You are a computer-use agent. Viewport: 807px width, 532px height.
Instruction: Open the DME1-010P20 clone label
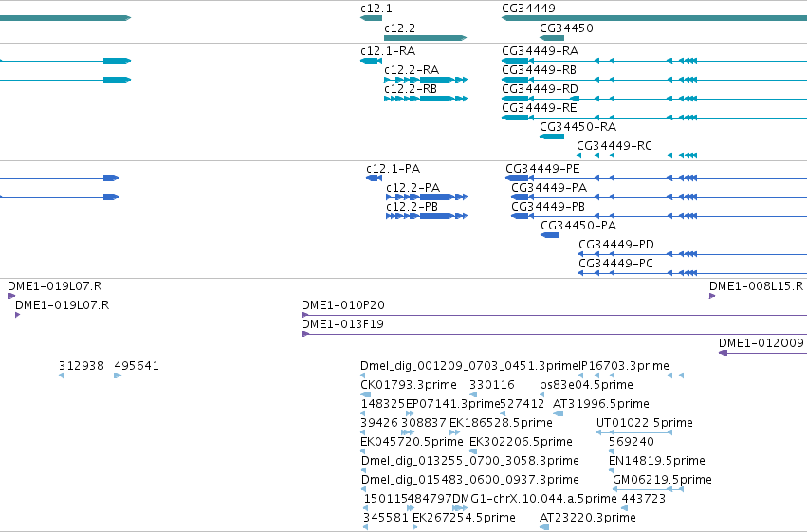coord(342,305)
